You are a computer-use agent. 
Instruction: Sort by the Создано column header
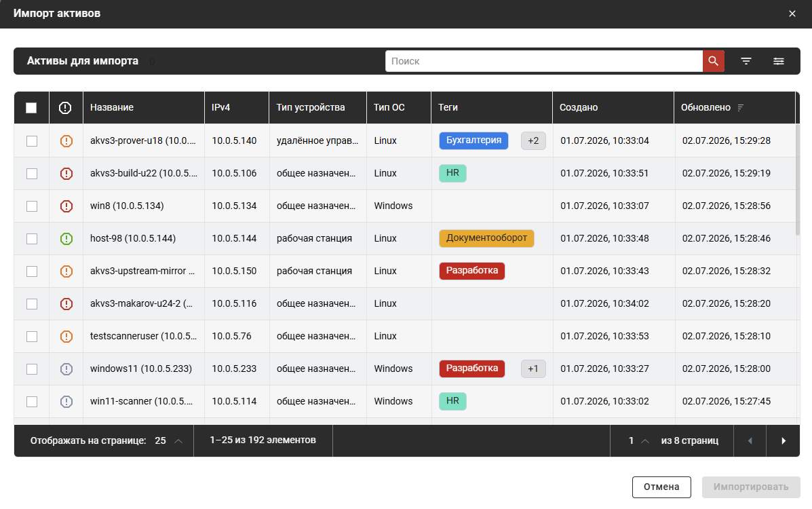tap(613, 108)
